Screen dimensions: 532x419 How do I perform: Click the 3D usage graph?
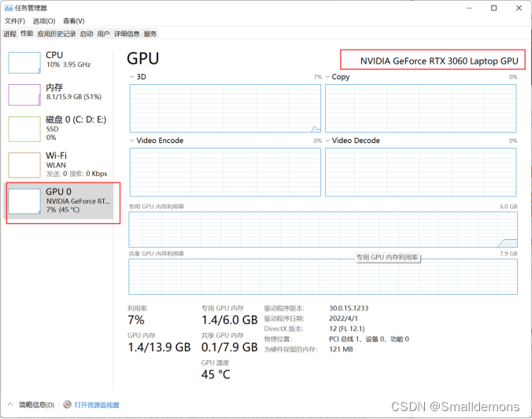[x=225, y=108]
